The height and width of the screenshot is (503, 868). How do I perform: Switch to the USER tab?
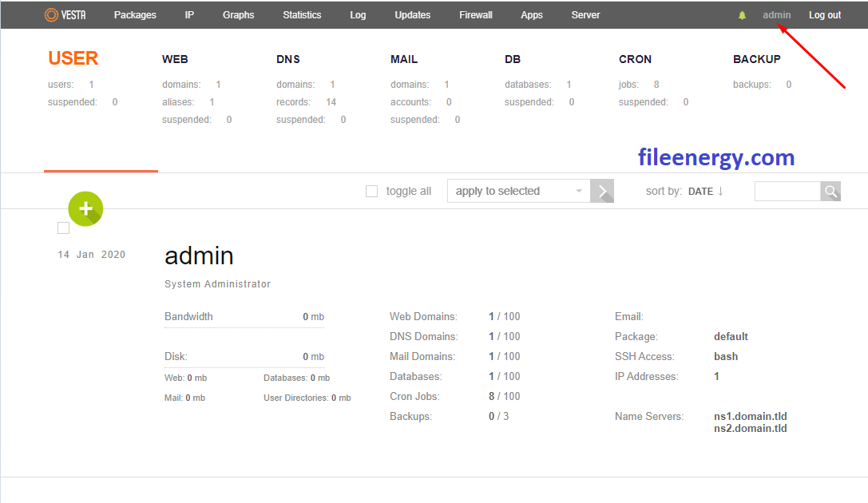click(73, 58)
